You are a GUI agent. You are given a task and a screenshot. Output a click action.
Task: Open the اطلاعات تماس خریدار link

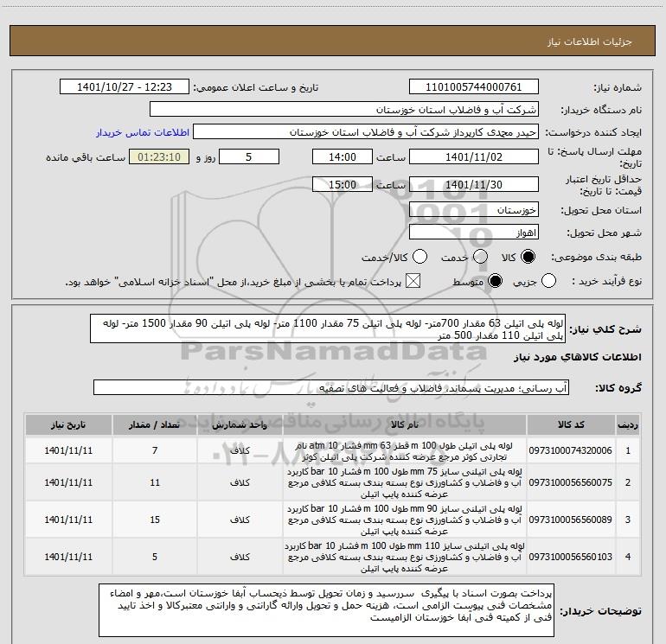(x=143, y=132)
